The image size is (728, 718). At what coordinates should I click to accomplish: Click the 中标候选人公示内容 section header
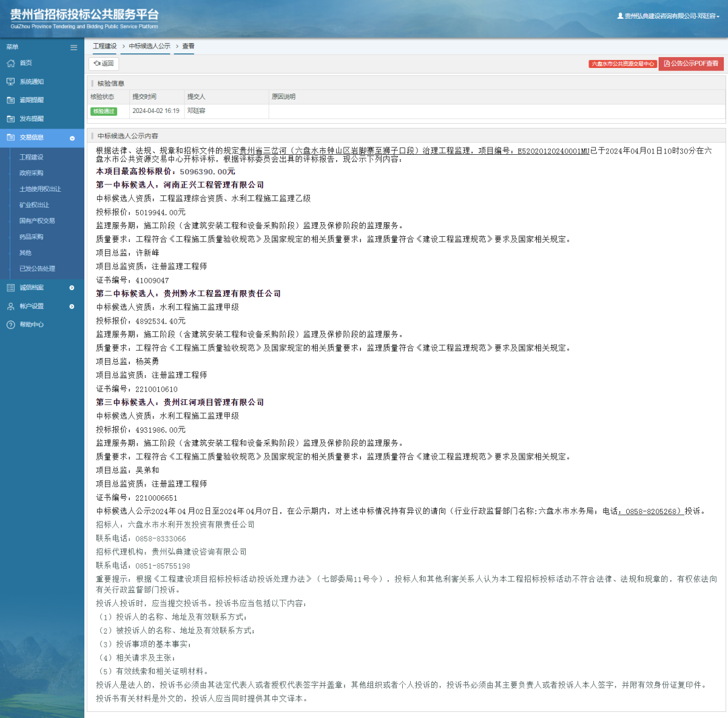(x=127, y=136)
